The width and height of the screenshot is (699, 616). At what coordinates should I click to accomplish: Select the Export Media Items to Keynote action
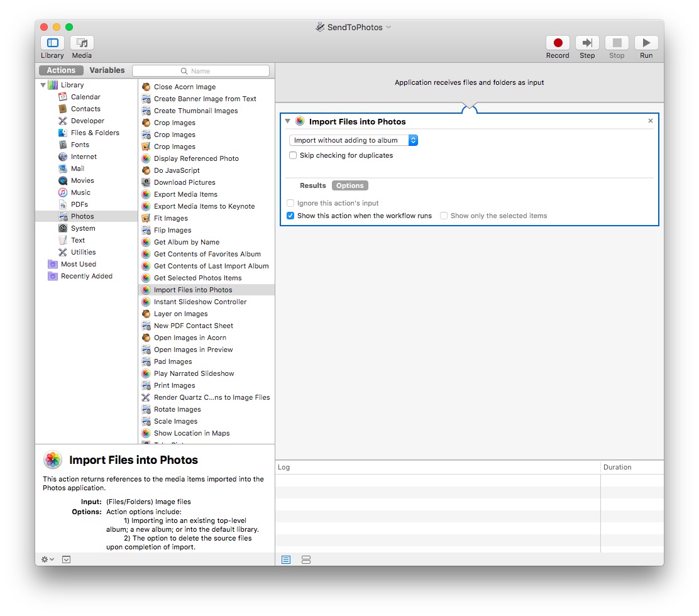[x=206, y=206]
